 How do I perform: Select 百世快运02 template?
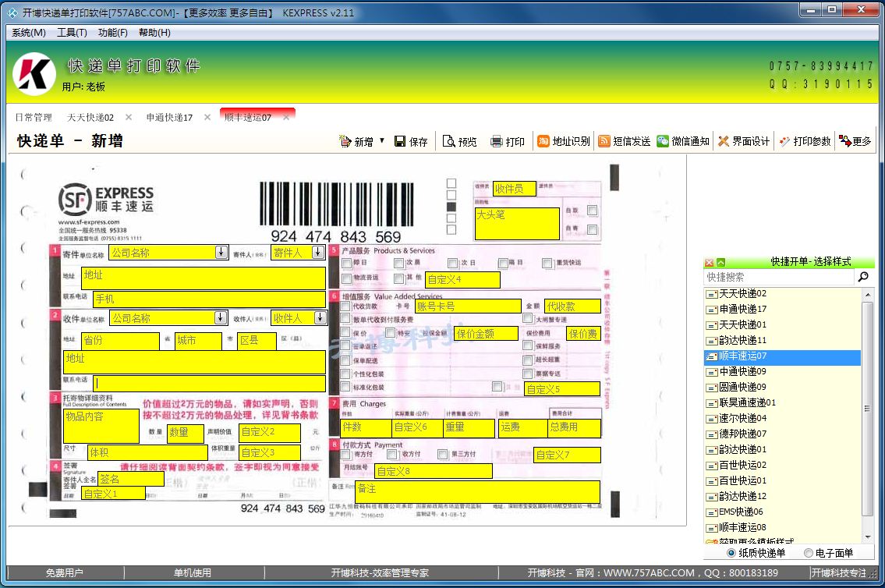point(783,465)
